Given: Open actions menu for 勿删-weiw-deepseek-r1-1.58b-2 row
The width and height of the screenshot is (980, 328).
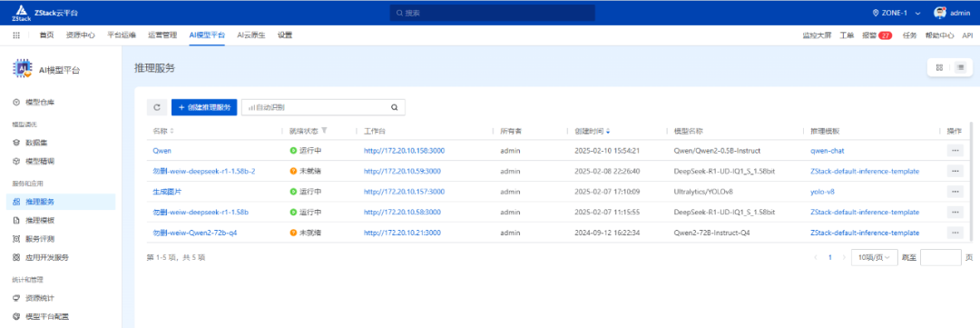Looking at the screenshot, I should click(x=955, y=171).
